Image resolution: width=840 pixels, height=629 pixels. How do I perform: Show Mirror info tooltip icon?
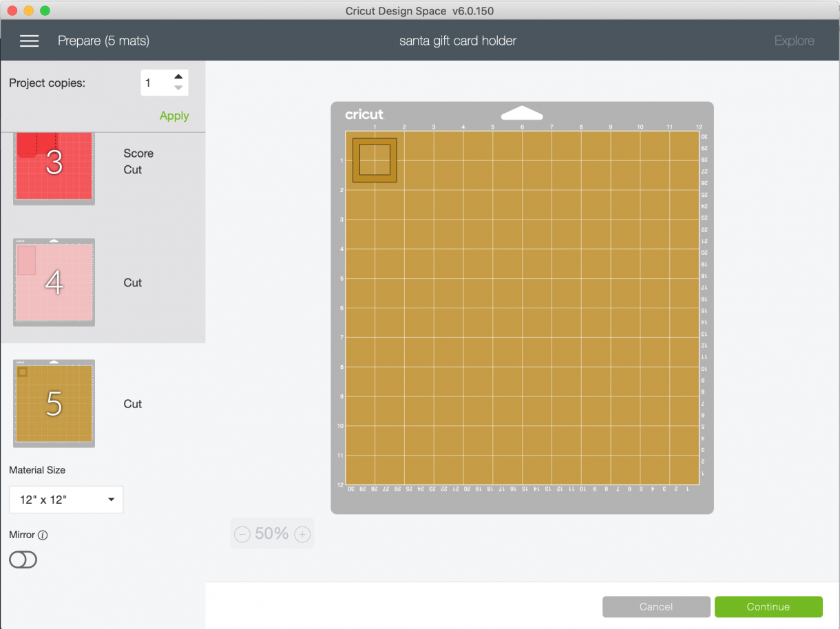click(43, 535)
